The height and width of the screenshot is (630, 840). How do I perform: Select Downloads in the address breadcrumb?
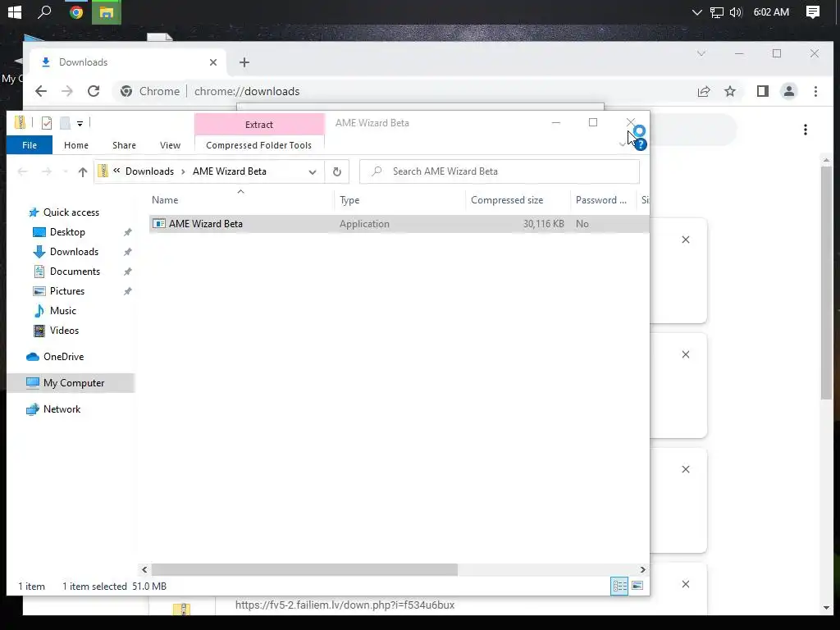(x=149, y=171)
